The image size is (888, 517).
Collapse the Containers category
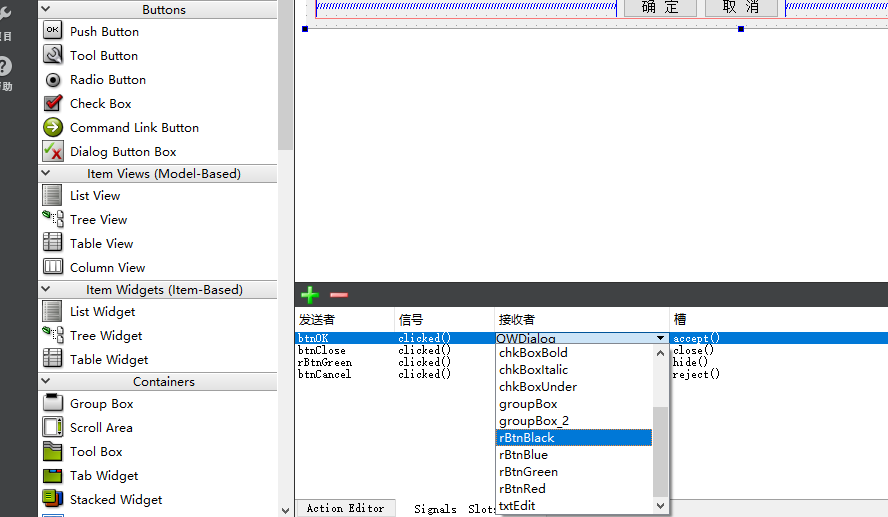click(x=46, y=381)
